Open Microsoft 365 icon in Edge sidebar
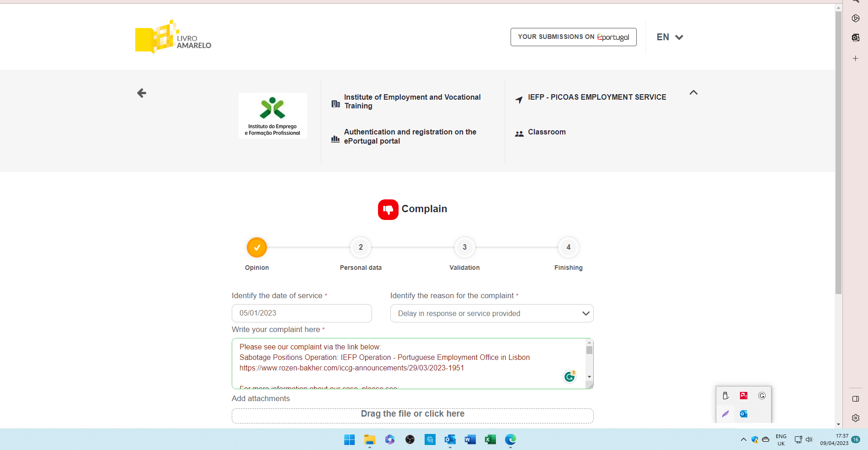The image size is (868, 450). (x=856, y=18)
